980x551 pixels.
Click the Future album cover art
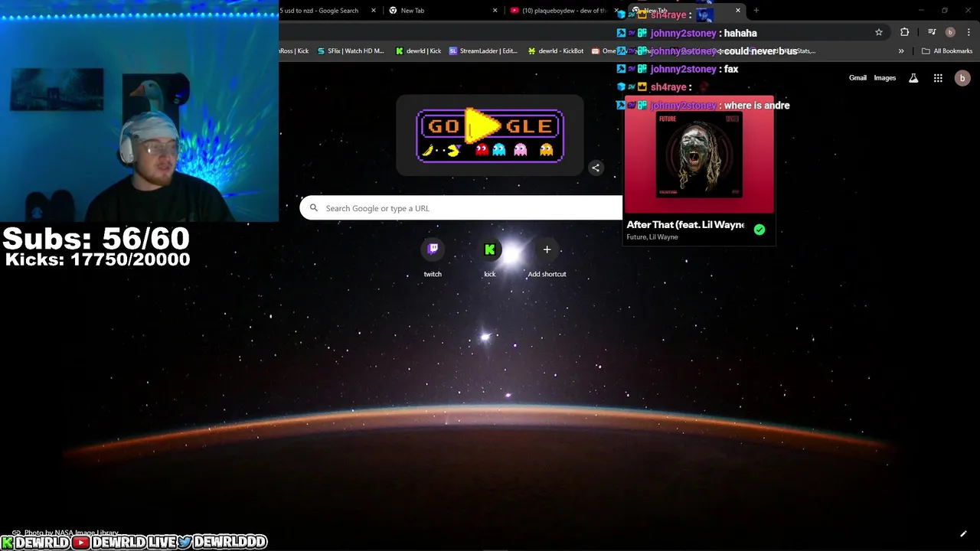click(x=699, y=155)
